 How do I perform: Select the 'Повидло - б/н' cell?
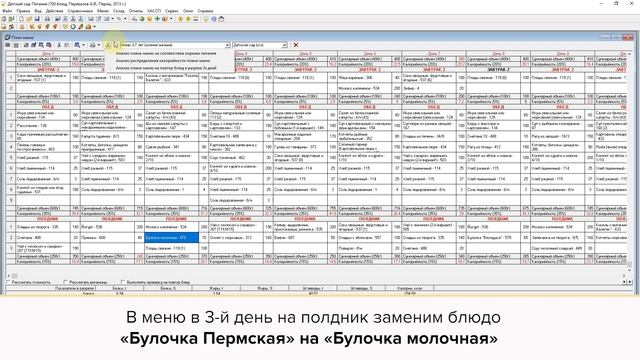click(365, 248)
